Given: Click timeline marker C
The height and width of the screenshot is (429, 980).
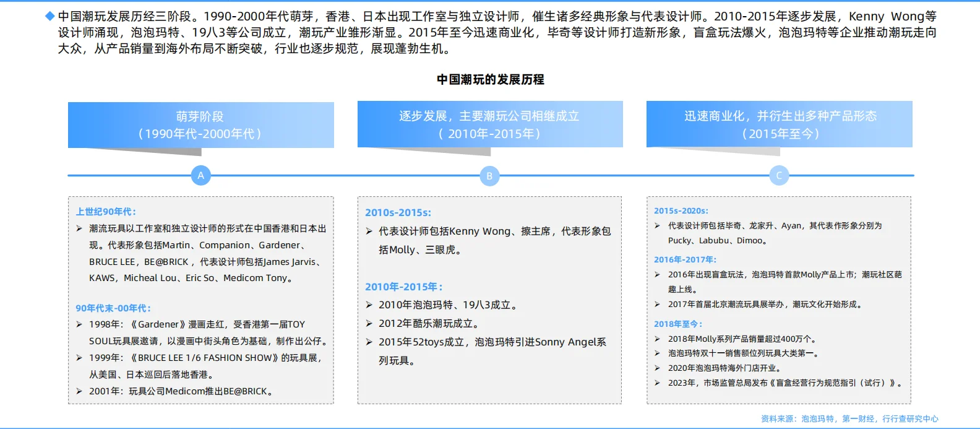Looking at the screenshot, I should (x=779, y=175).
